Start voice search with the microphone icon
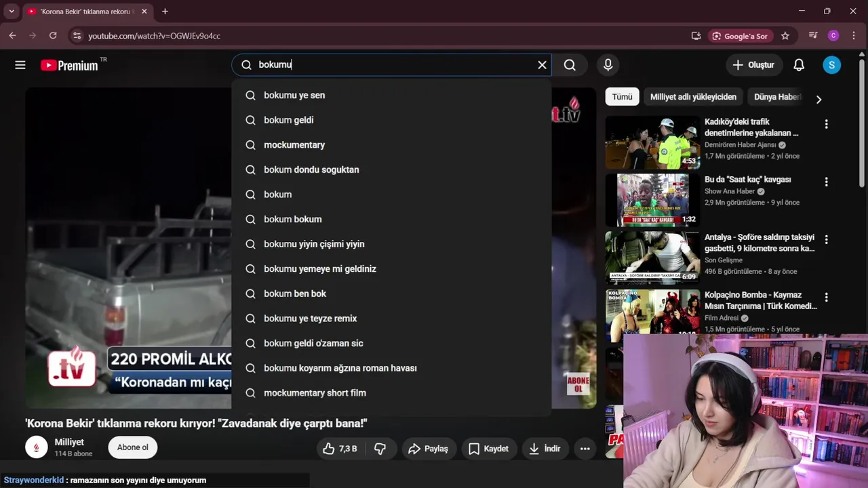868x488 pixels. 608,65
